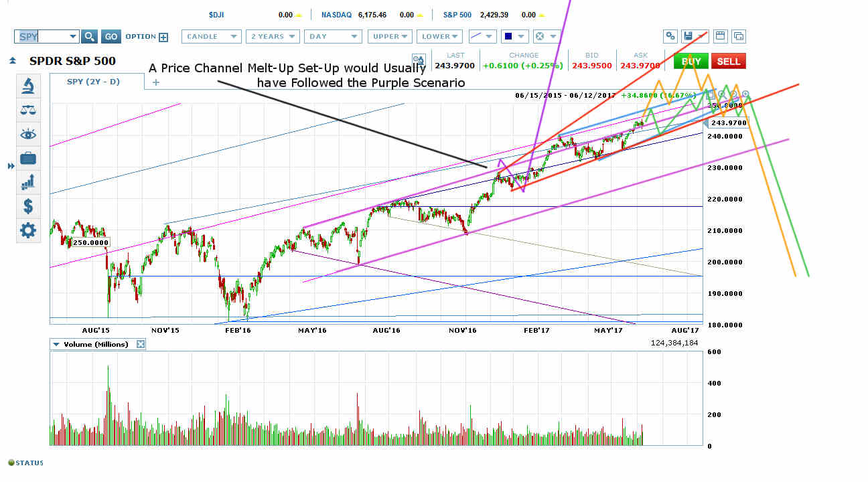The image size is (868, 482).
Task: Open the briefcase portfolio sidebar icon
Action: coord(28,158)
